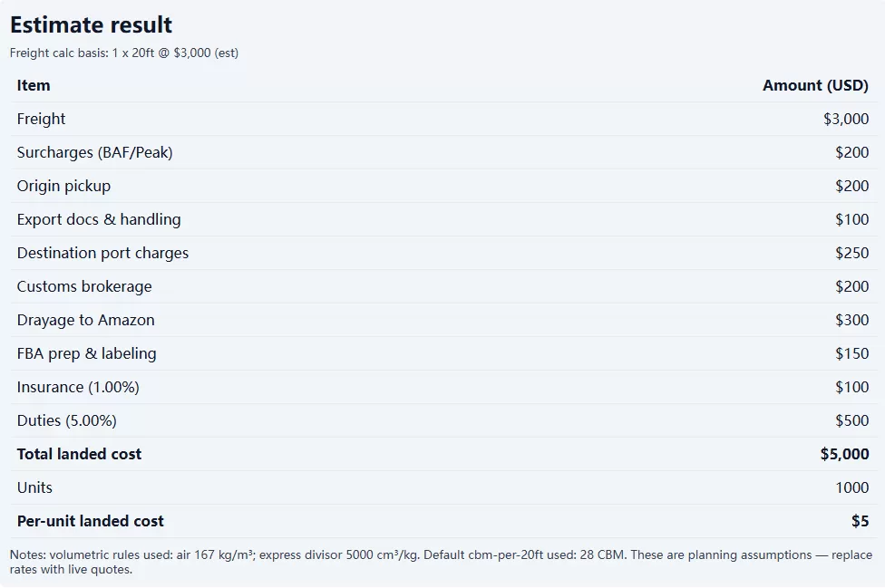Click the Estimate result heading
Image resolution: width=885 pixels, height=588 pixels.
coord(91,24)
